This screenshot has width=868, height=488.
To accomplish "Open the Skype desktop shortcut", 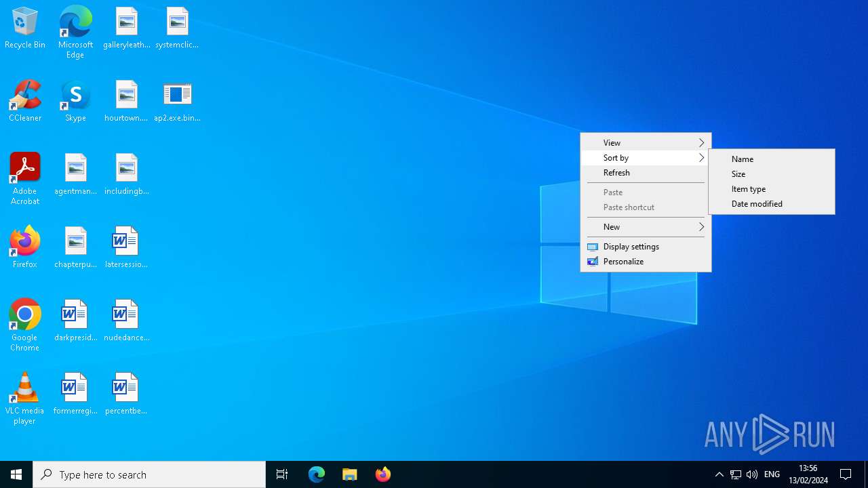I will click(x=75, y=101).
